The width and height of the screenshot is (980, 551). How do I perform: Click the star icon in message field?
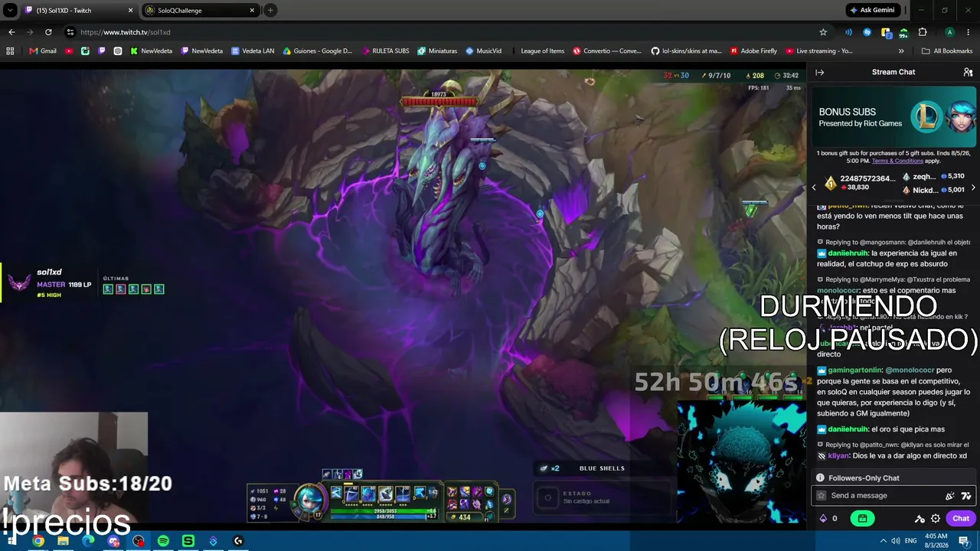822,496
